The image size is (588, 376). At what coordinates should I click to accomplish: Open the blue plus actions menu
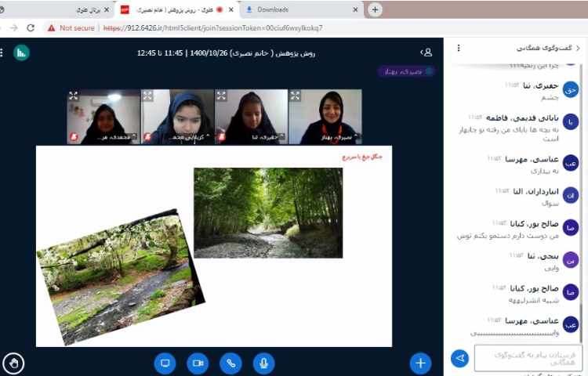pyautogui.click(x=420, y=363)
